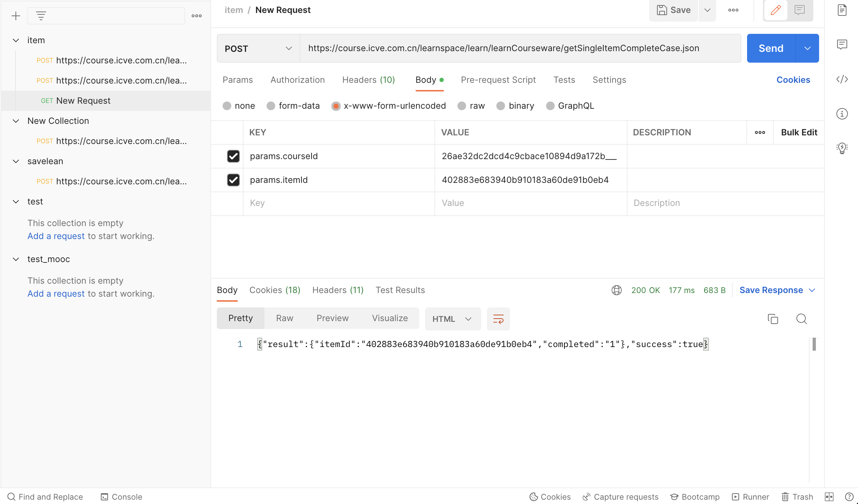Image resolution: width=858 pixels, height=504 pixels.
Task: Open the Raw response view tab
Action: coord(285,318)
